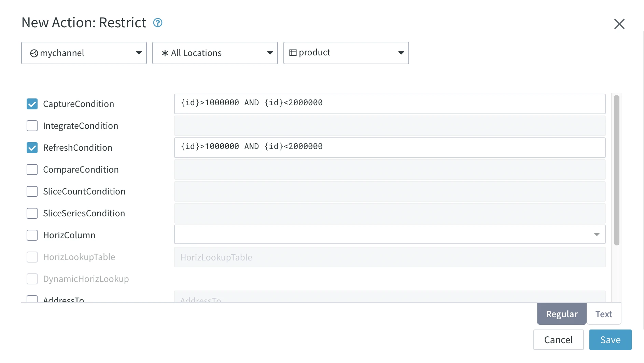Open the help tooltip for New Action: Restrict
Screen dimensions: 644x363
pos(158,23)
